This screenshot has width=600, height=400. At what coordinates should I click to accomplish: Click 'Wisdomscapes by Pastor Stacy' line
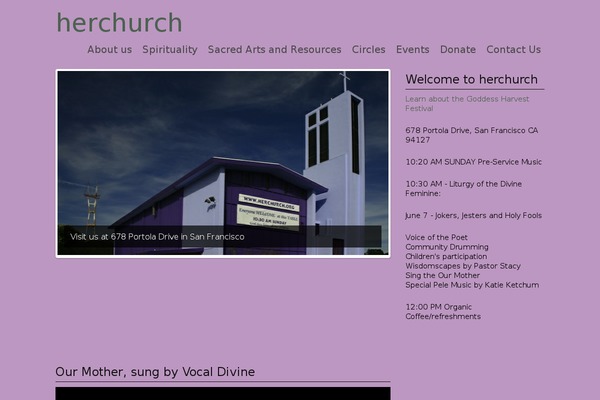(463, 266)
